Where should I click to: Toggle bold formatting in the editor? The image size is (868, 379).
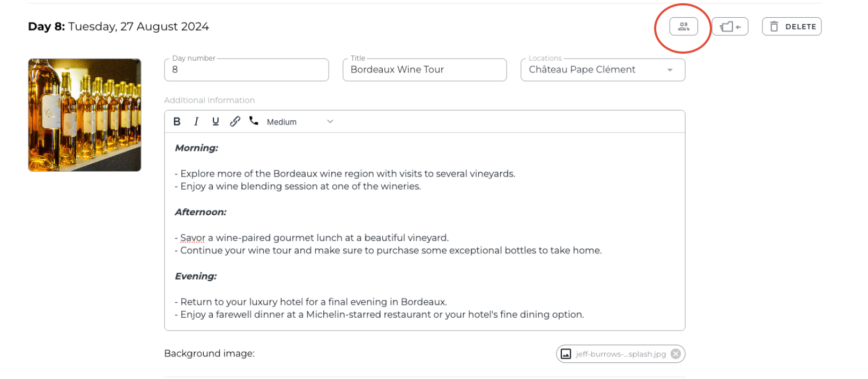pyautogui.click(x=177, y=122)
